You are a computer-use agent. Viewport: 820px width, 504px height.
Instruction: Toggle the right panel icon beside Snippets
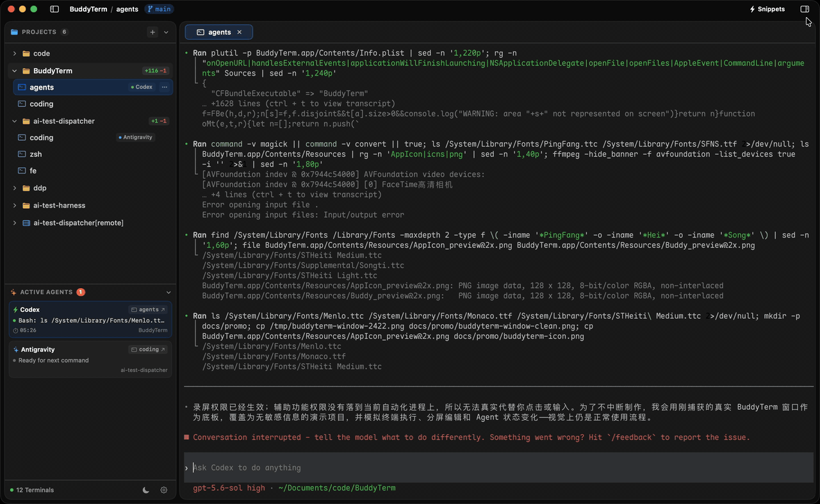pos(805,9)
